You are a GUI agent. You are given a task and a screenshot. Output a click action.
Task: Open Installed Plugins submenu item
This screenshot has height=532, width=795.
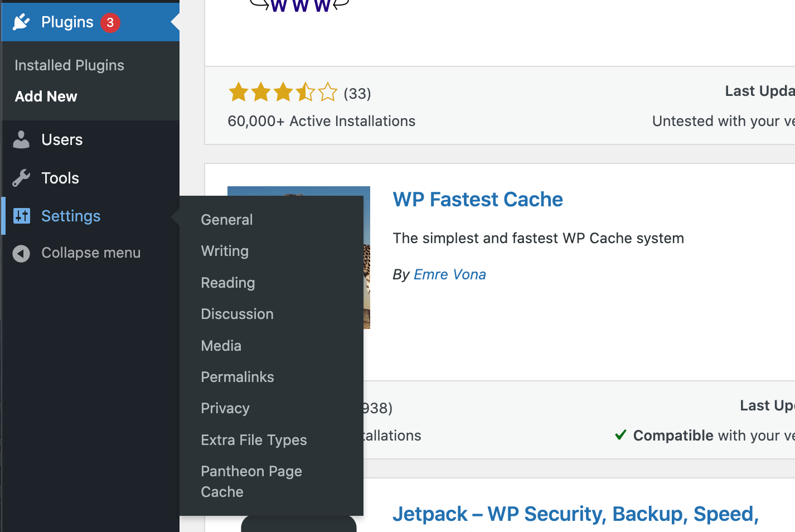tap(69, 65)
